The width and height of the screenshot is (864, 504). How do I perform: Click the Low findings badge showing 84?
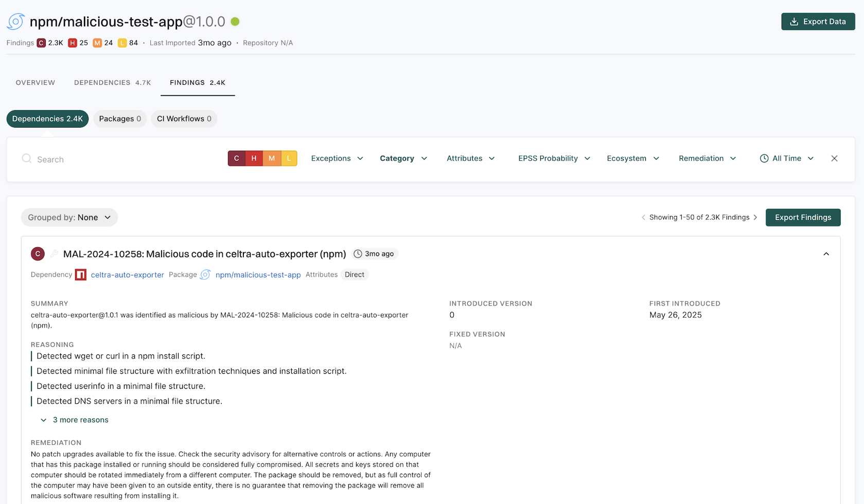[x=128, y=43]
